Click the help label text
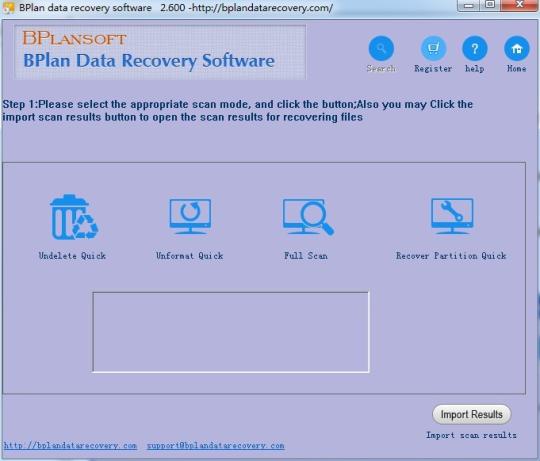Viewport: 540px width, 461px height. [475, 69]
